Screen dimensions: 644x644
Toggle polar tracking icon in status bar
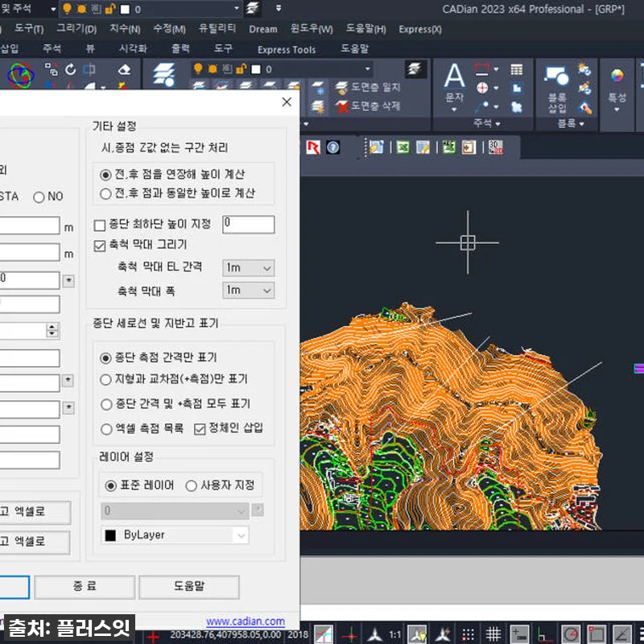[x=571, y=634]
